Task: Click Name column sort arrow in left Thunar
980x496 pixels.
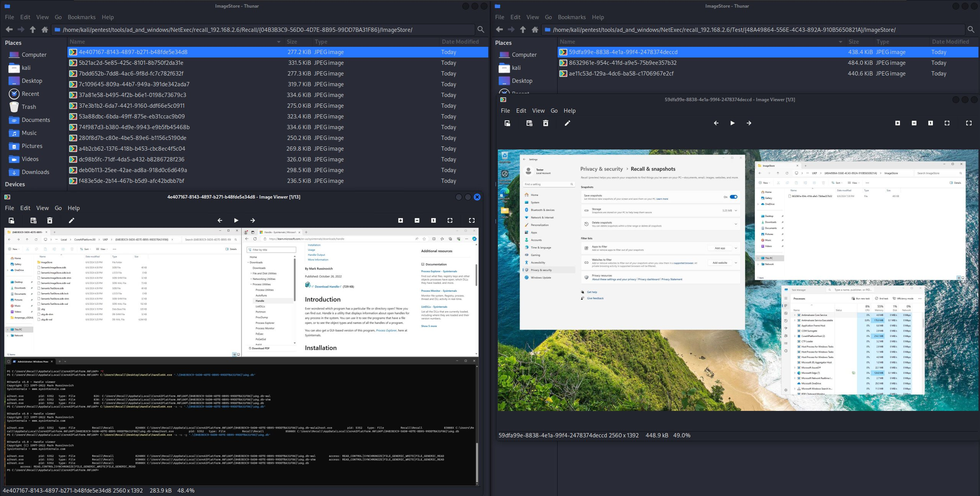Action: 278,42
